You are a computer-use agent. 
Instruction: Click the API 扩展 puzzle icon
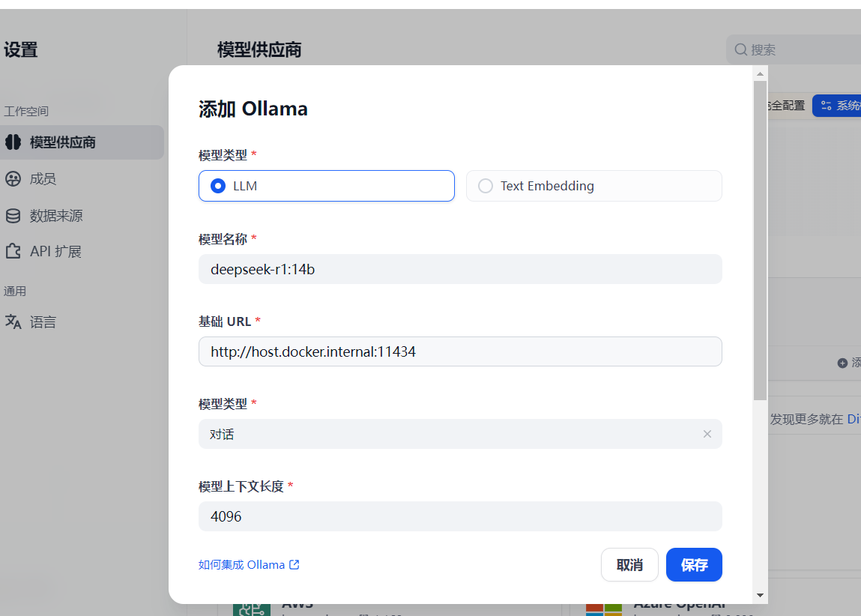click(x=13, y=252)
